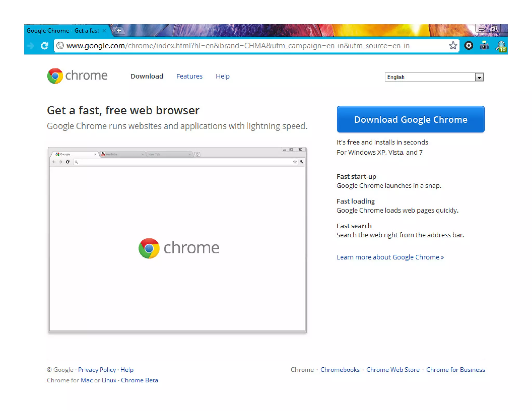Viewport: 532px width, 411px height.
Task: Close the Google Chrome tab
Action: click(x=104, y=31)
